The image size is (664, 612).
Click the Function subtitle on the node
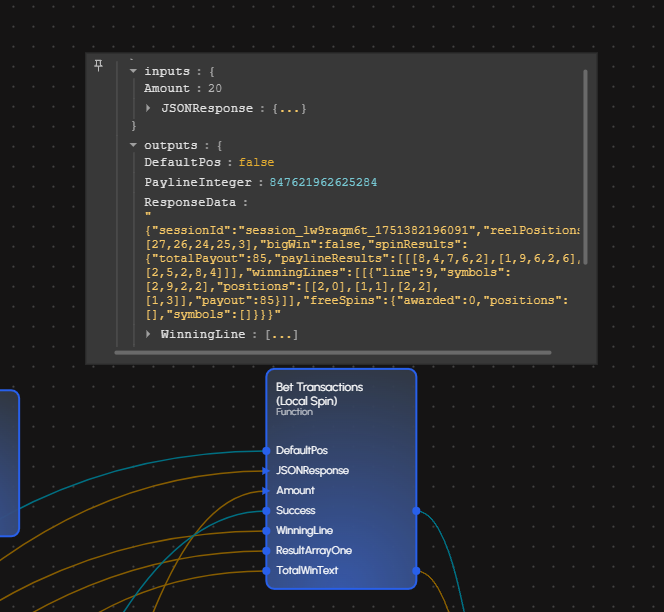pos(294,412)
